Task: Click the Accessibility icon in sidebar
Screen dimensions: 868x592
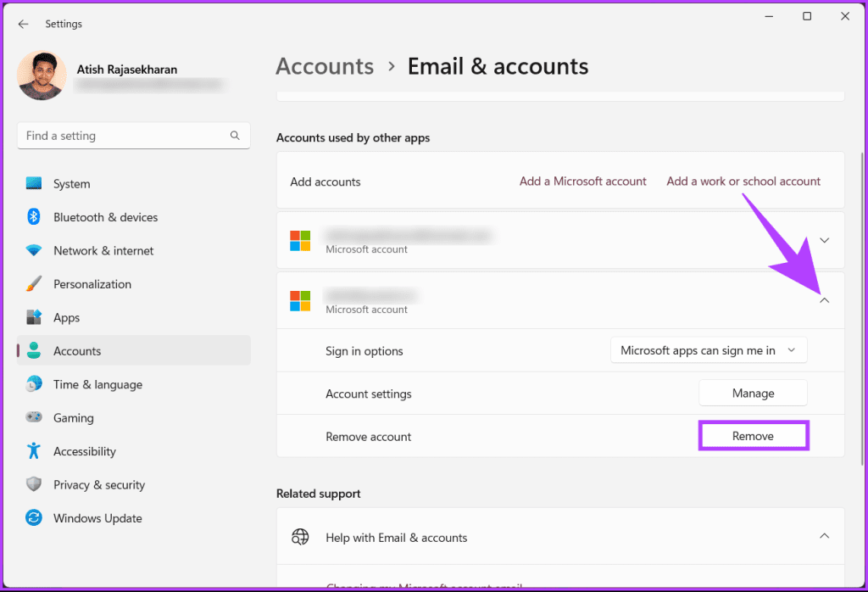Action: coord(34,451)
